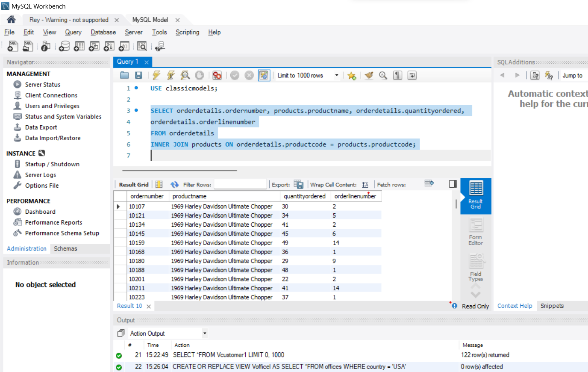This screenshot has width=588, height=372.
Task: Save the script to a file
Action: 138,75
